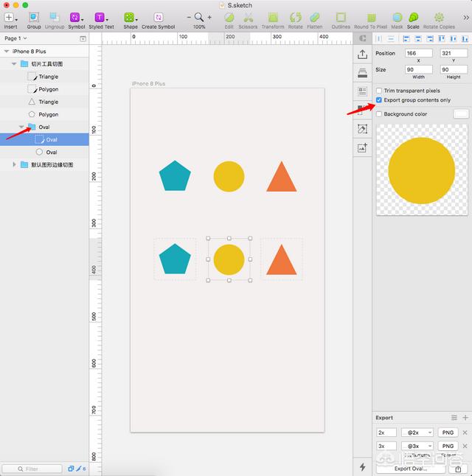This screenshot has height=476, width=472.
Task: Enable Trim transparent pixels
Action: click(379, 91)
